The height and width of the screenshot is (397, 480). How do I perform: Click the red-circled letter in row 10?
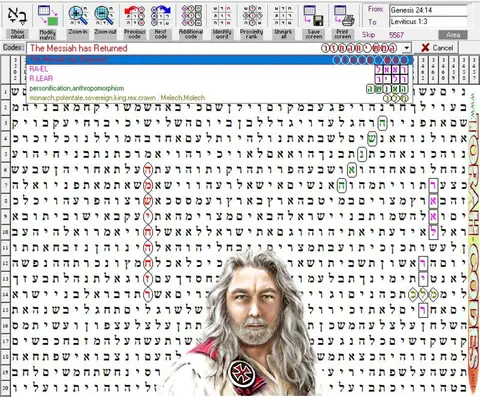pos(148,232)
